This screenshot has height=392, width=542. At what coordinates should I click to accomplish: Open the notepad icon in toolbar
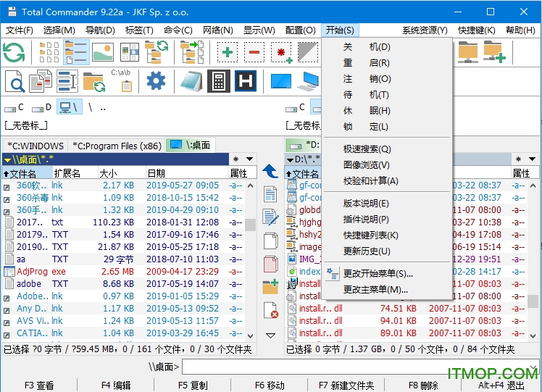click(x=191, y=82)
